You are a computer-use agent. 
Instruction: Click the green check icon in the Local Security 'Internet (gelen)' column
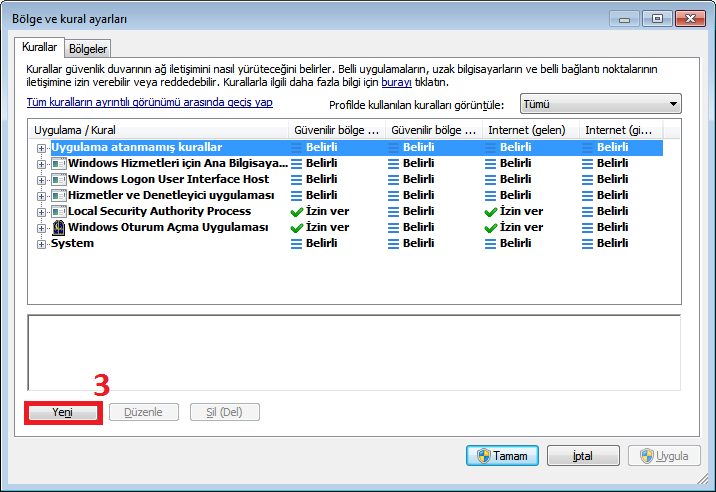491,212
